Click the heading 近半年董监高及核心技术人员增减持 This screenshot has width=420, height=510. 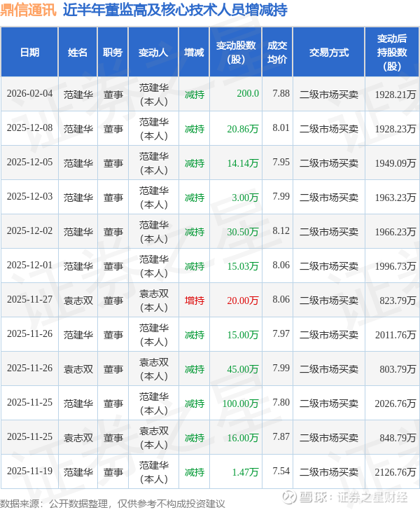(175, 10)
